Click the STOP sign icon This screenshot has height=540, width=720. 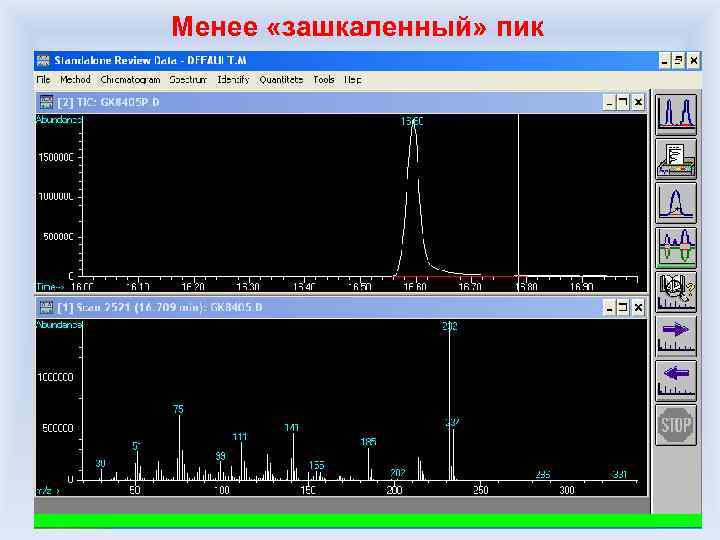(x=675, y=425)
